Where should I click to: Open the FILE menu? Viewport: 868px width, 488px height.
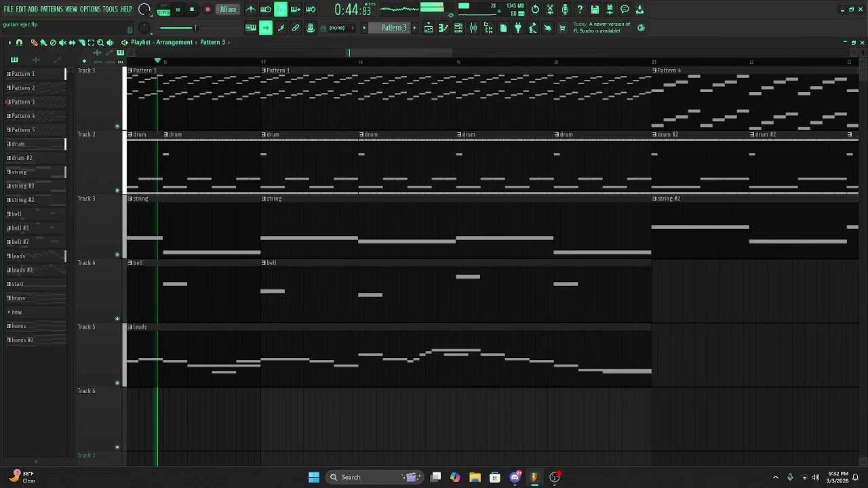click(9, 9)
